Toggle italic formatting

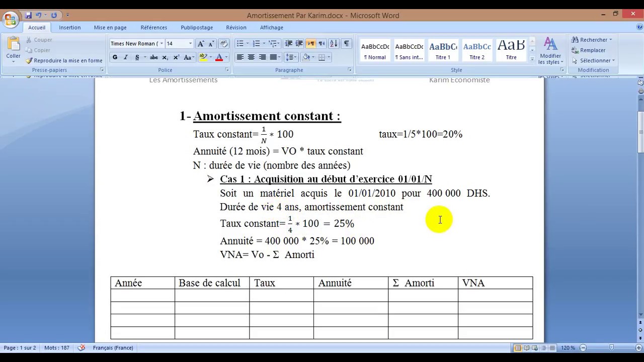click(126, 57)
